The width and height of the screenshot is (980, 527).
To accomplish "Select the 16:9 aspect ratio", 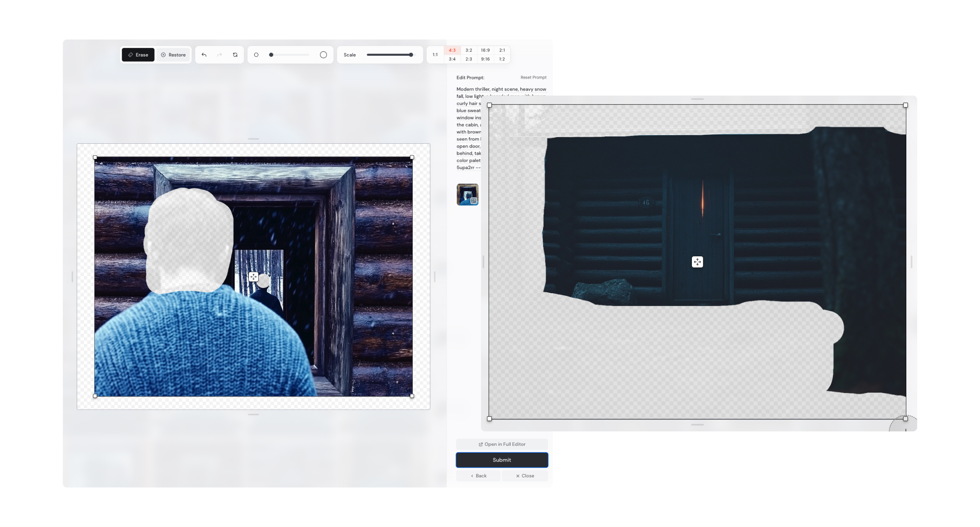I will [485, 50].
